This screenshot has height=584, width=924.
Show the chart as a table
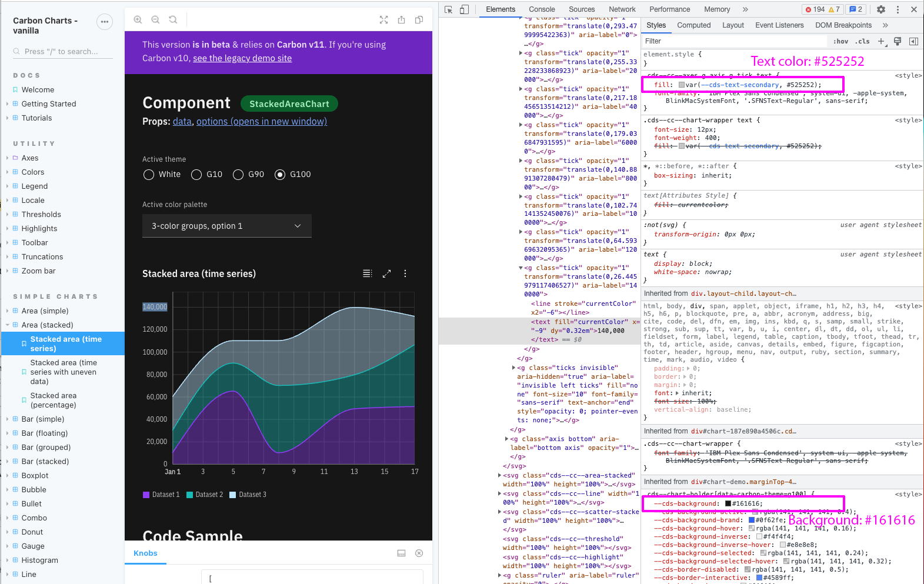point(368,273)
